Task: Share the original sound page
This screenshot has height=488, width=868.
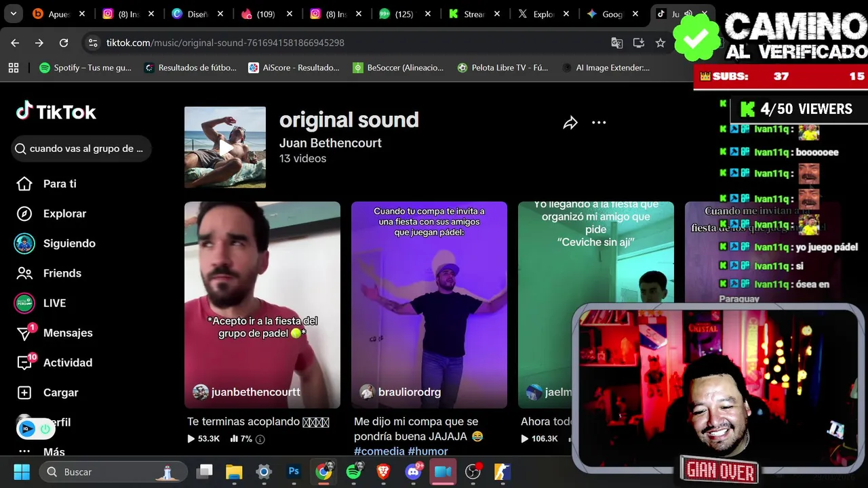Action: (570, 123)
